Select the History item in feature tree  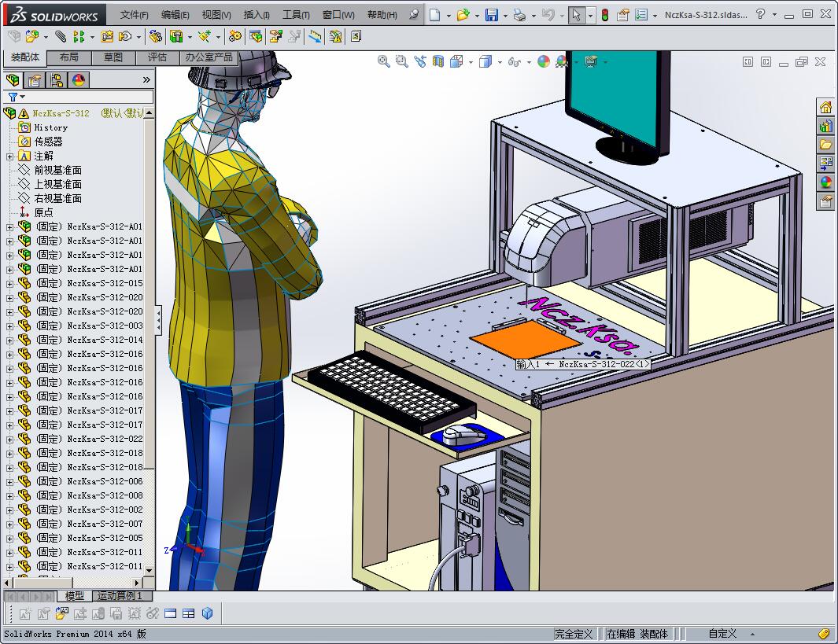(51, 127)
